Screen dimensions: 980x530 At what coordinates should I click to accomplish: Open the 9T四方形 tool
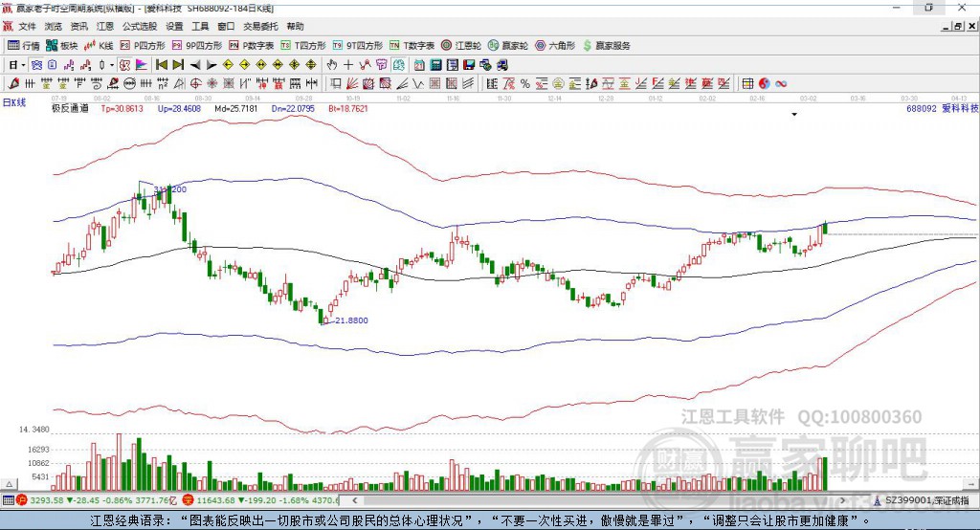[358, 46]
